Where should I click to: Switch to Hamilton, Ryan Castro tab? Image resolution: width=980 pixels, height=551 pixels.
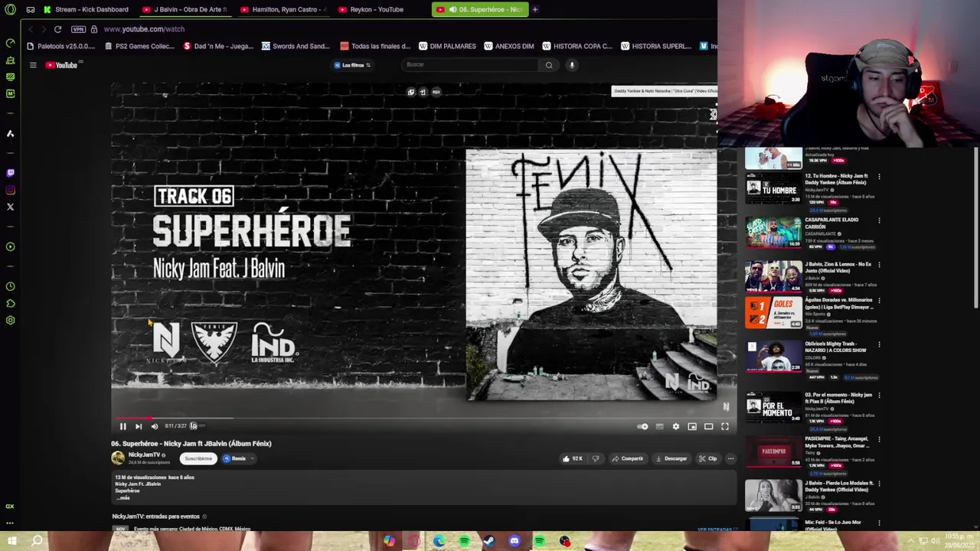[x=283, y=9]
